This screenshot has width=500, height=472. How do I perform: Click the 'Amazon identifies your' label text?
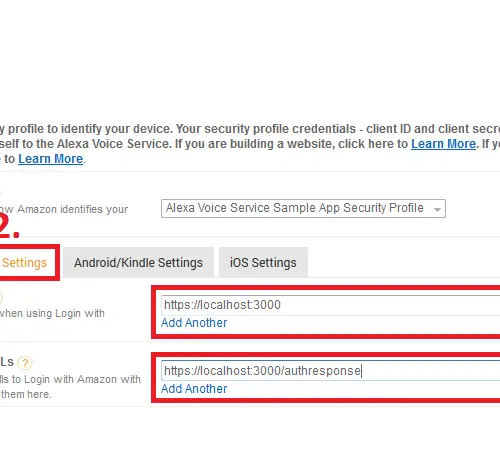click(x=72, y=209)
